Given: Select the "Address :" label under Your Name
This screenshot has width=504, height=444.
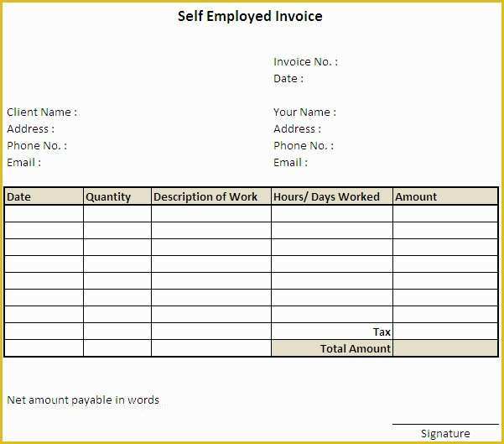Looking at the screenshot, I should [x=297, y=128].
